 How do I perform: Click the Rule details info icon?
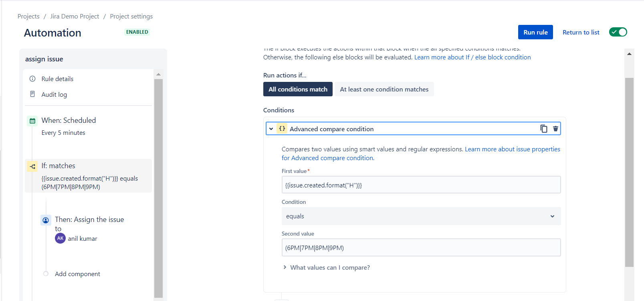(32, 79)
